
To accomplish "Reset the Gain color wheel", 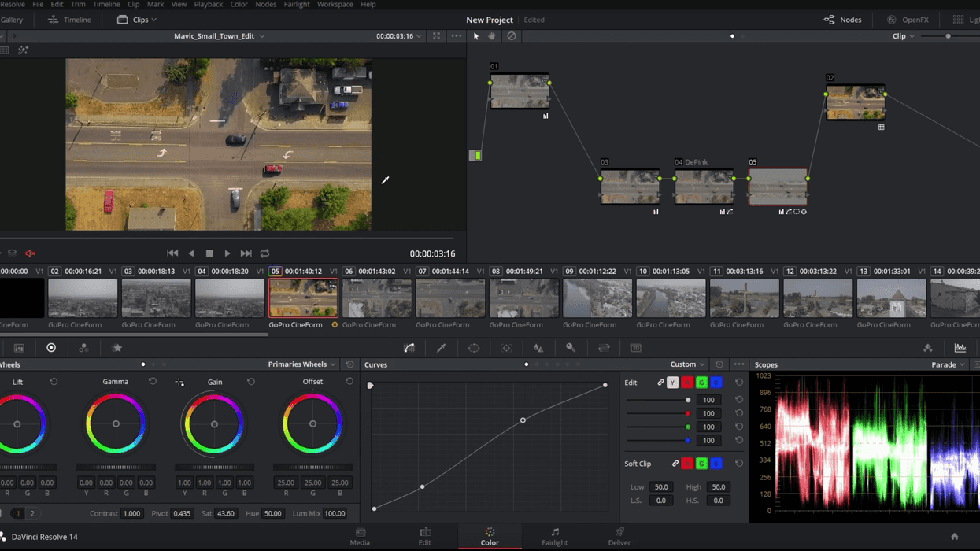I will tap(251, 382).
